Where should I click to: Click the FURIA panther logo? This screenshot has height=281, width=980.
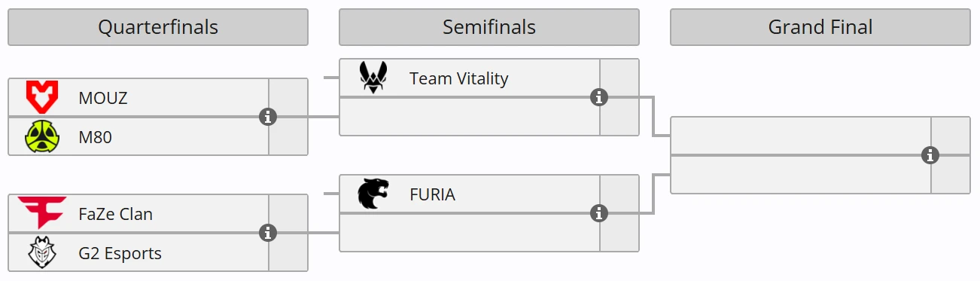[x=373, y=194]
